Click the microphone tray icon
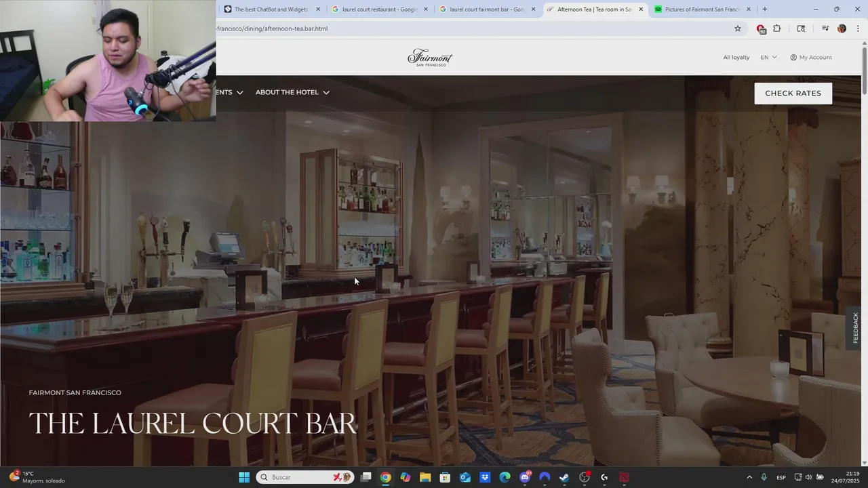Screen dimensions: 868x488 click(x=764, y=477)
